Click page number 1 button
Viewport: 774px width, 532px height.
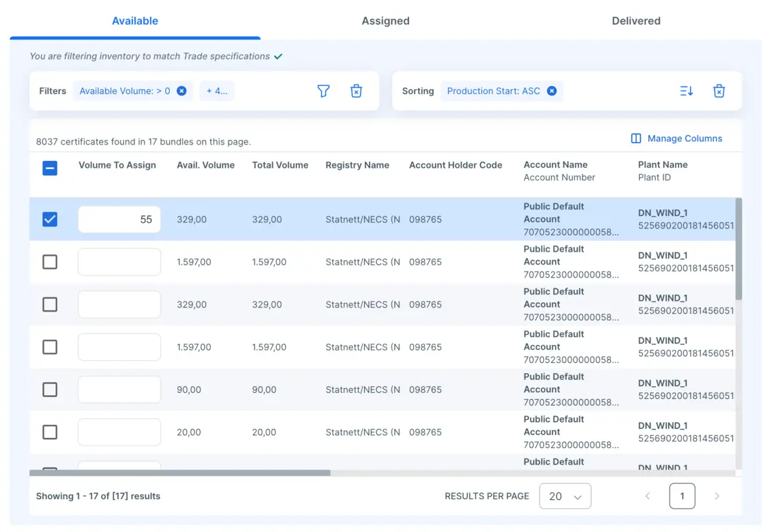coord(682,496)
